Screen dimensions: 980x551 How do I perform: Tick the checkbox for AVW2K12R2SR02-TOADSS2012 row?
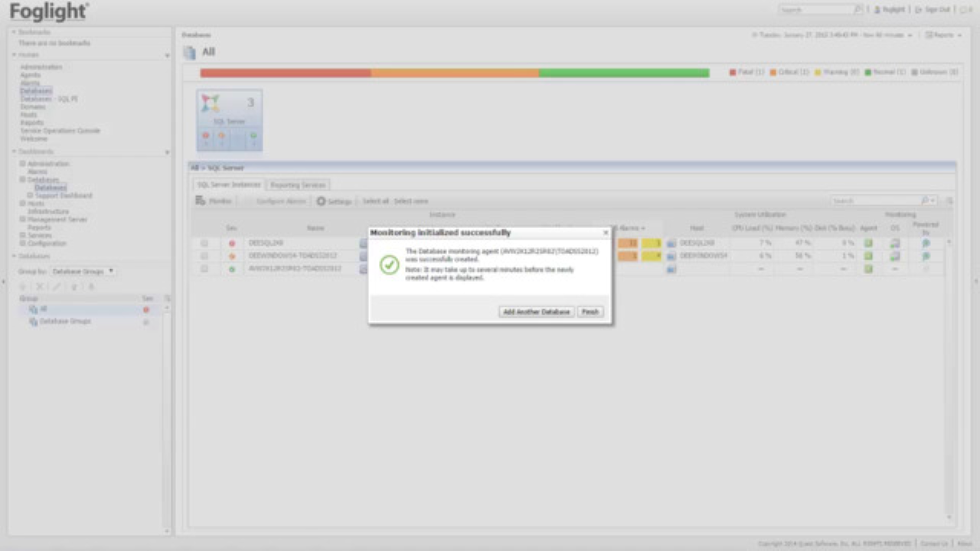click(x=204, y=269)
